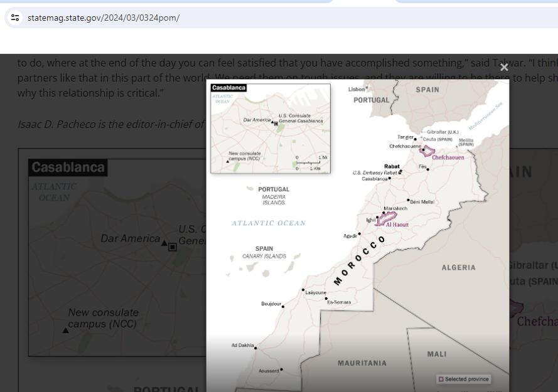Open the site information icon in address bar
Viewport: 558px width, 392px height.
(16, 18)
